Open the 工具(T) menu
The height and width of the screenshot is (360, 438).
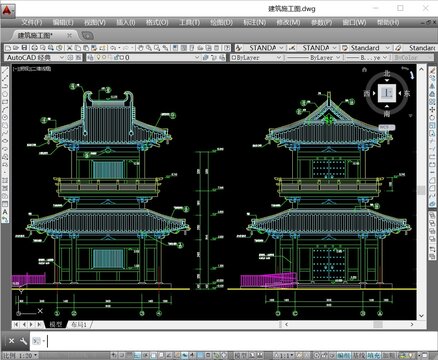pos(189,22)
